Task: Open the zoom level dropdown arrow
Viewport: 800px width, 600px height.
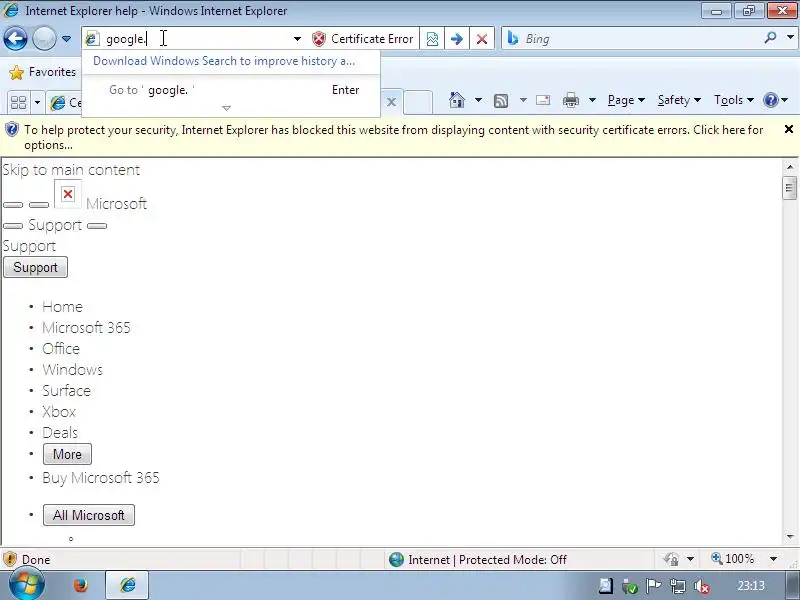Action: point(773,559)
